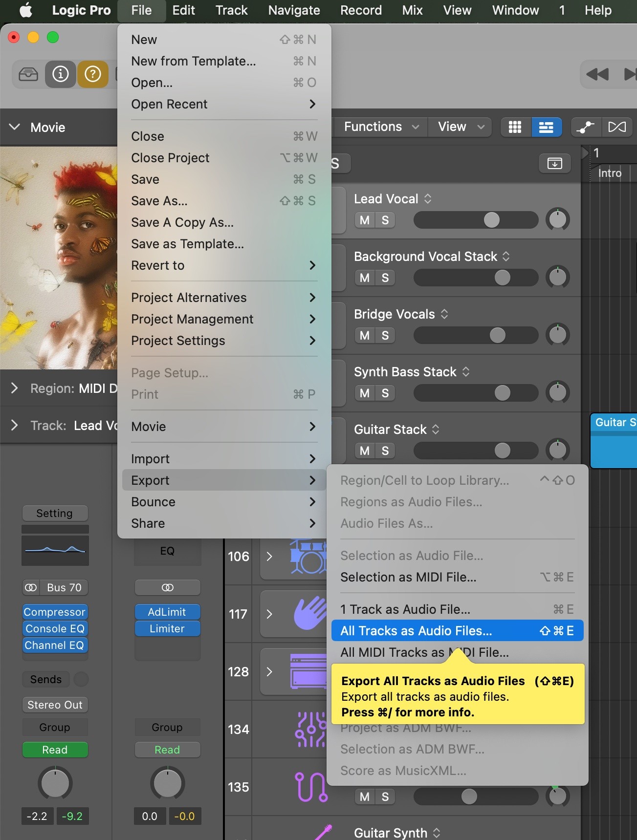The width and height of the screenshot is (637, 840).
Task: Click Save As in File menu
Action: click(224, 201)
